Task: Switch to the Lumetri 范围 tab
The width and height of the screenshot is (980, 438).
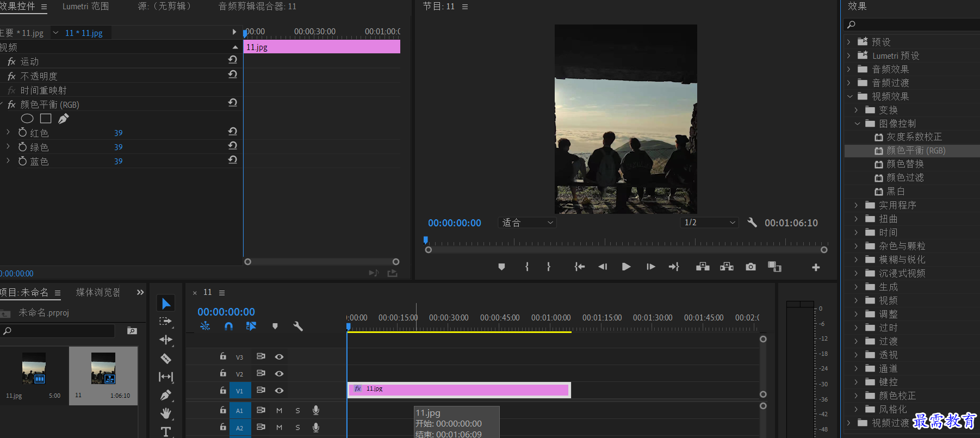Action: pyautogui.click(x=85, y=7)
